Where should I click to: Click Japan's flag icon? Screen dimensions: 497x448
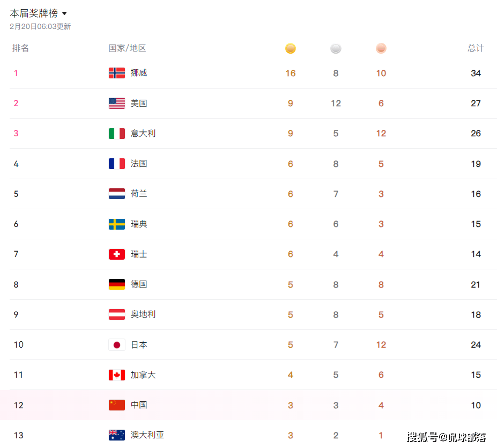[x=117, y=344]
